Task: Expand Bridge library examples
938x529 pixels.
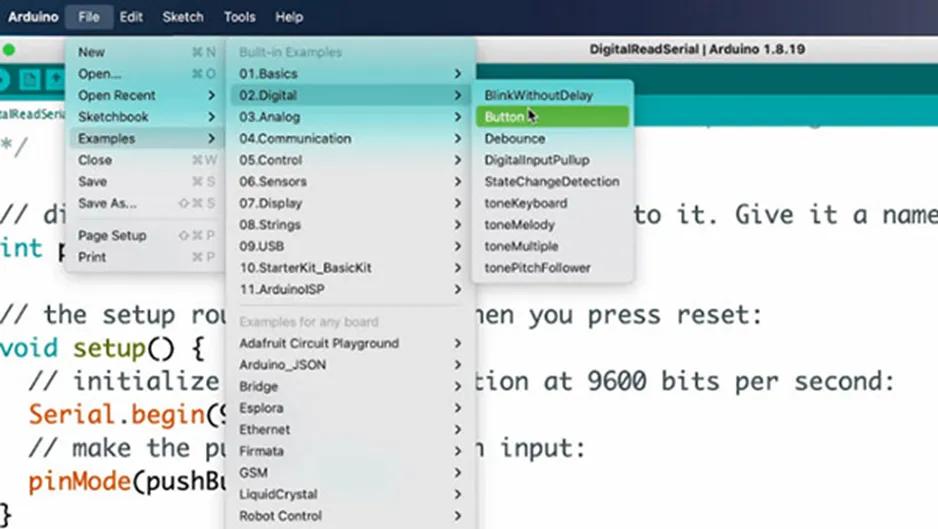Action: coord(351,386)
